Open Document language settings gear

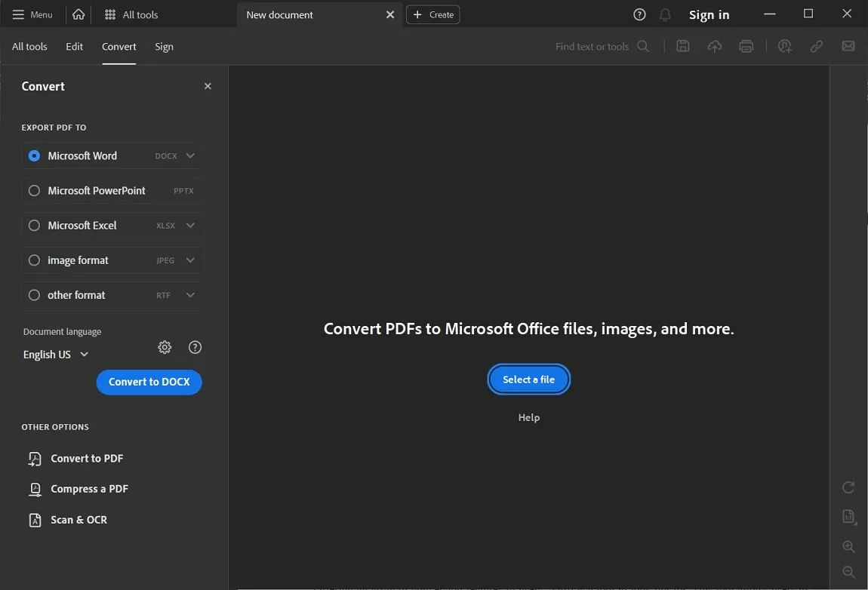[x=165, y=347]
